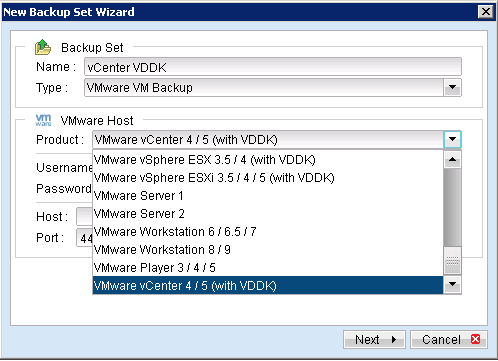The width and height of the screenshot is (498, 361).
Task: Click the list scrollbar up arrow
Action: pyautogui.click(x=452, y=159)
